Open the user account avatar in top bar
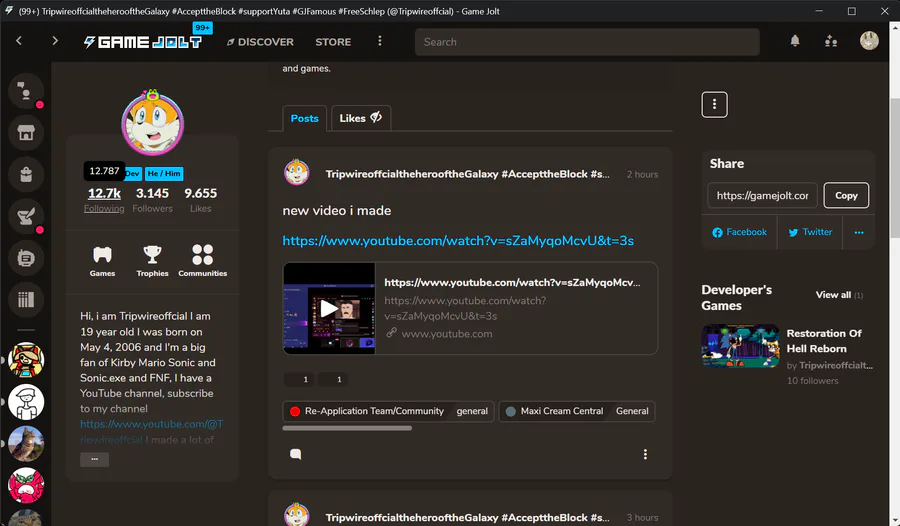 869,41
